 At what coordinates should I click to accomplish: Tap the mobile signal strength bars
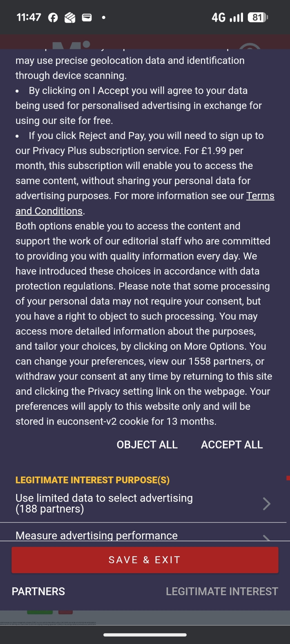(236, 17)
